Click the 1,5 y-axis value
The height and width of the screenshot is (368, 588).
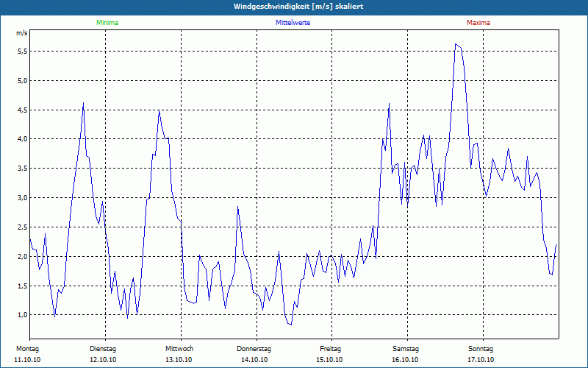pyautogui.click(x=22, y=286)
